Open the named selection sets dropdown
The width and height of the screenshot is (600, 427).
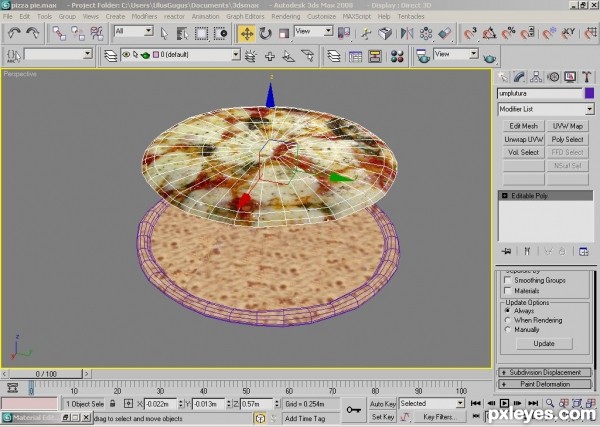[x=58, y=54]
